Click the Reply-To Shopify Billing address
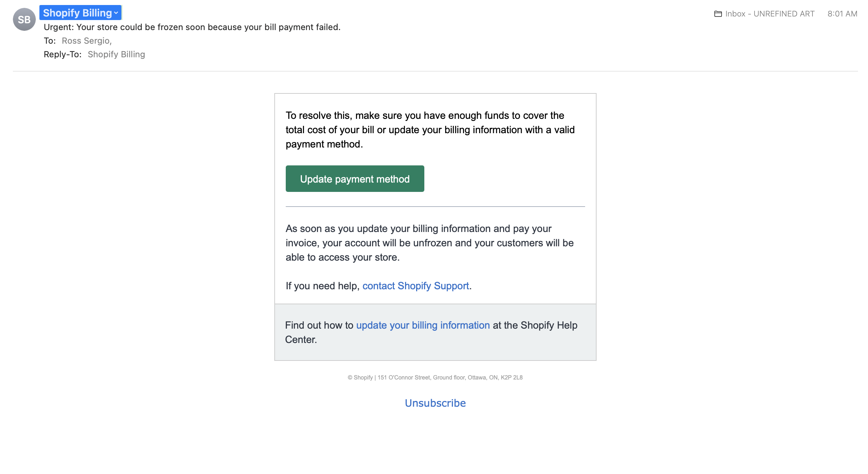Screen dimensions: 868x474 [x=116, y=54]
